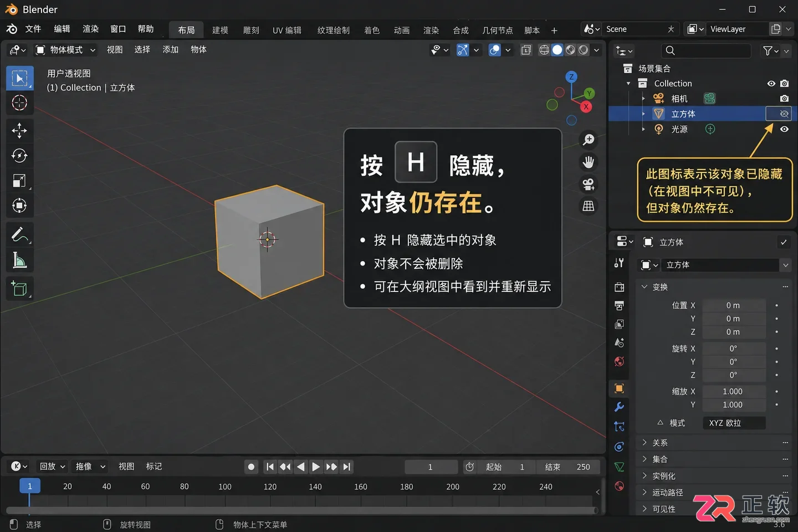Switch to rendered shading
The width and height of the screenshot is (798, 532).
point(584,50)
